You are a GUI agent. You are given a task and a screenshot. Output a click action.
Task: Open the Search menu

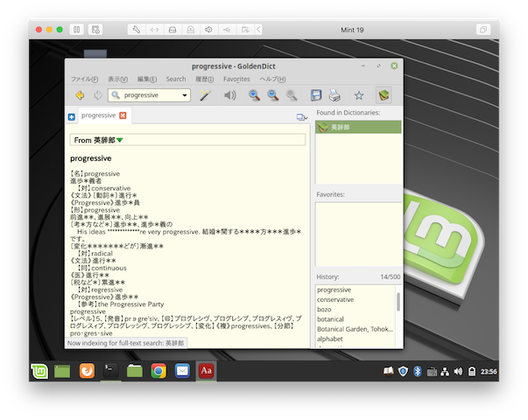click(176, 79)
